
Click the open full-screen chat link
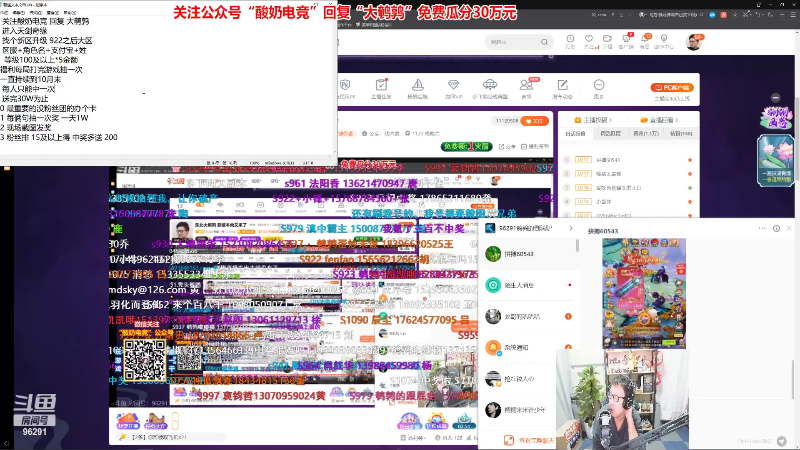[x=529, y=440]
